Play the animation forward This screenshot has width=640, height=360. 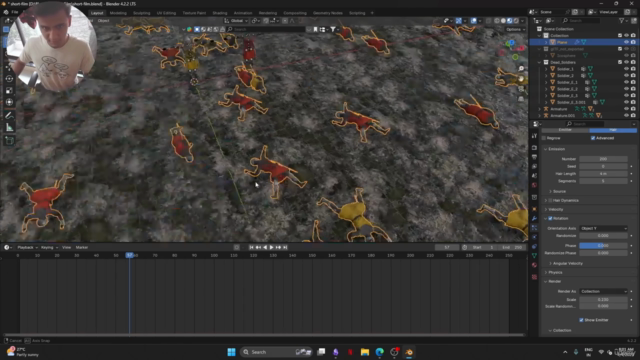click(x=271, y=247)
